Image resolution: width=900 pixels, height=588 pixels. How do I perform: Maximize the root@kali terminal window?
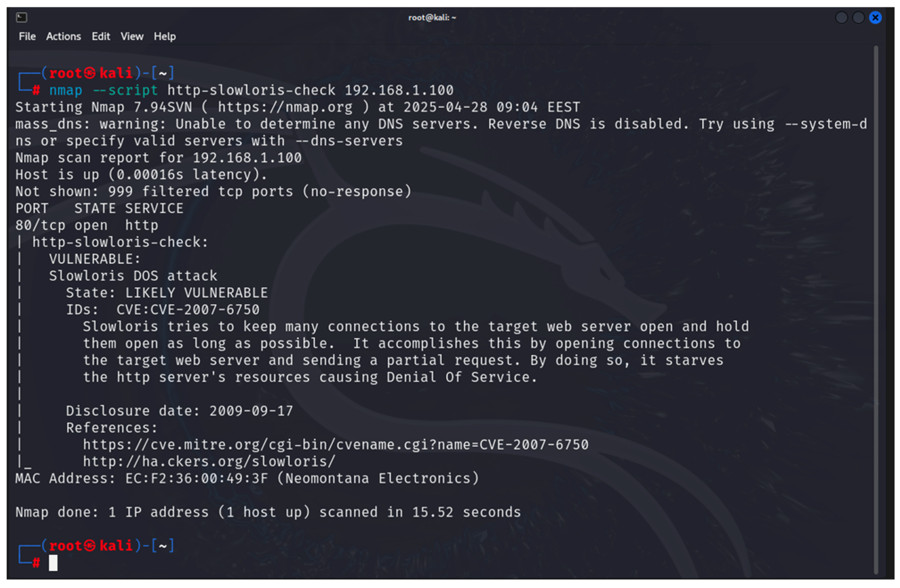pyautogui.click(x=858, y=17)
